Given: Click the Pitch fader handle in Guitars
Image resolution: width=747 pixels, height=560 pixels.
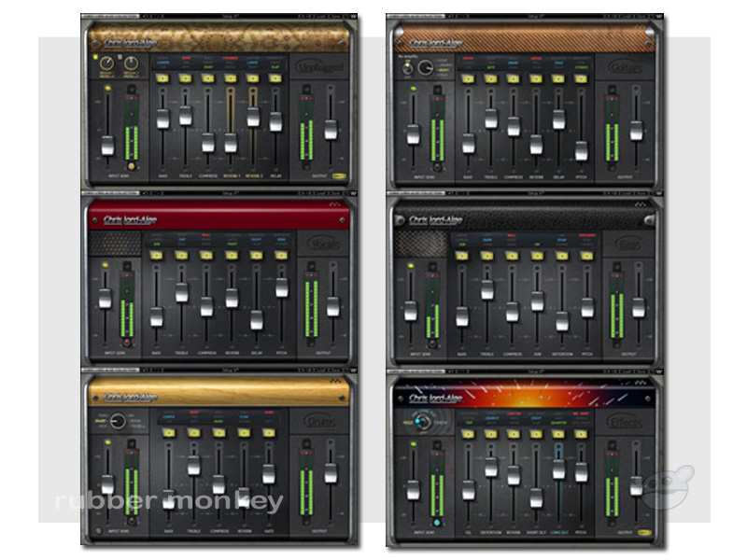Looking at the screenshot, I should tap(581, 150).
